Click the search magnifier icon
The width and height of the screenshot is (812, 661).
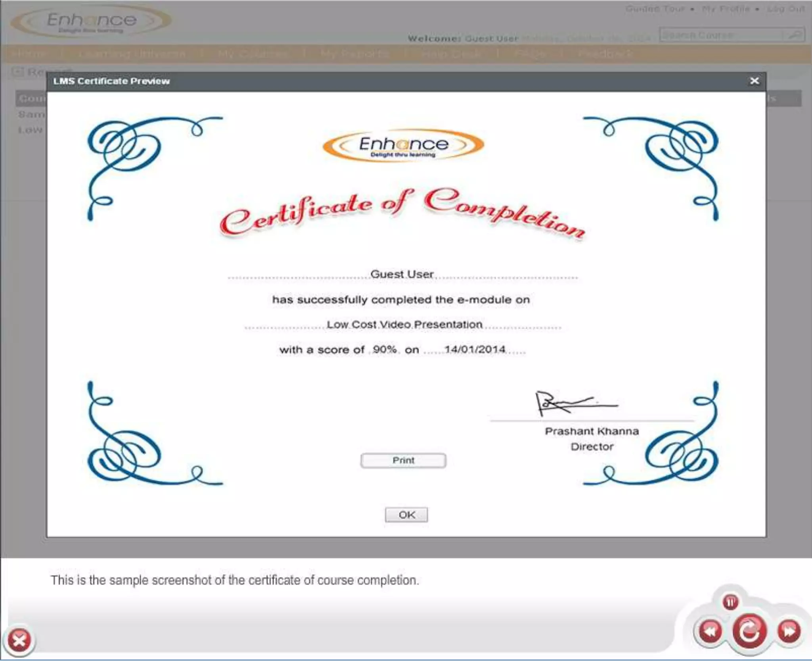pyautogui.click(x=794, y=35)
